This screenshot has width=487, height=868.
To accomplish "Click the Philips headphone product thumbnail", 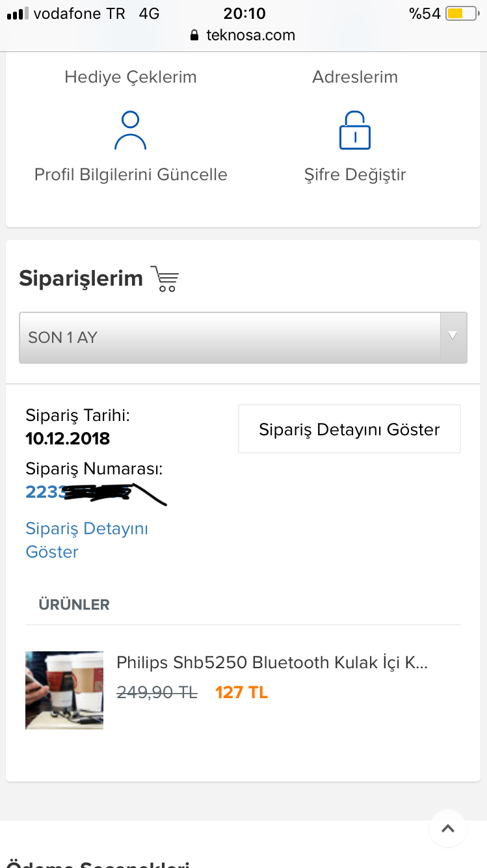I will (64, 690).
